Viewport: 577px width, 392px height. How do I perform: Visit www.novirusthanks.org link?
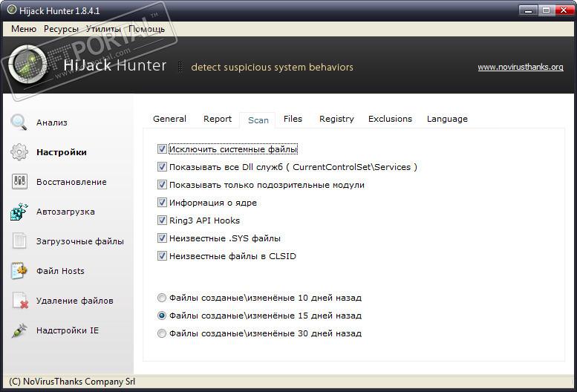pos(521,67)
